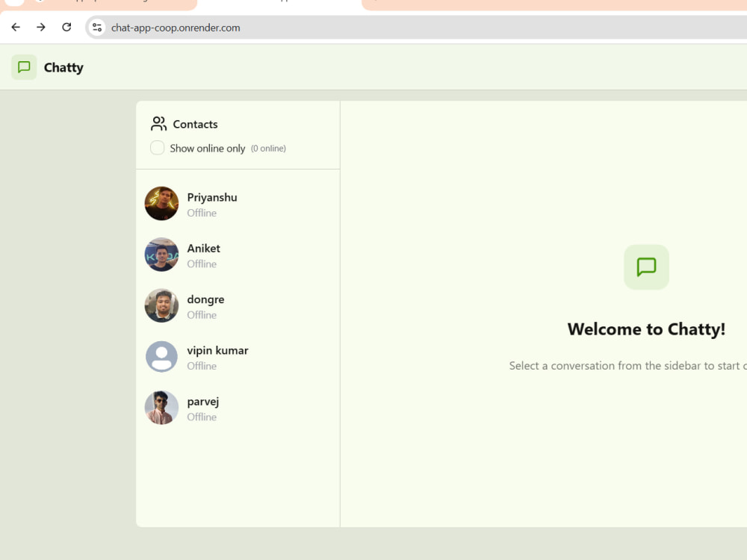Click vipin kumar's default avatar icon
747x560 pixels.
point(161,356)
